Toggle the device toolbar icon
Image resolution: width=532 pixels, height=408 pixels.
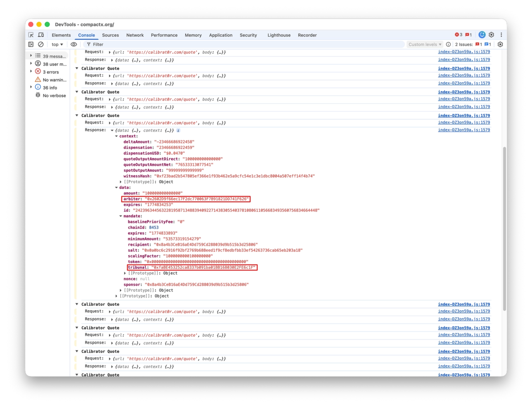41,35
